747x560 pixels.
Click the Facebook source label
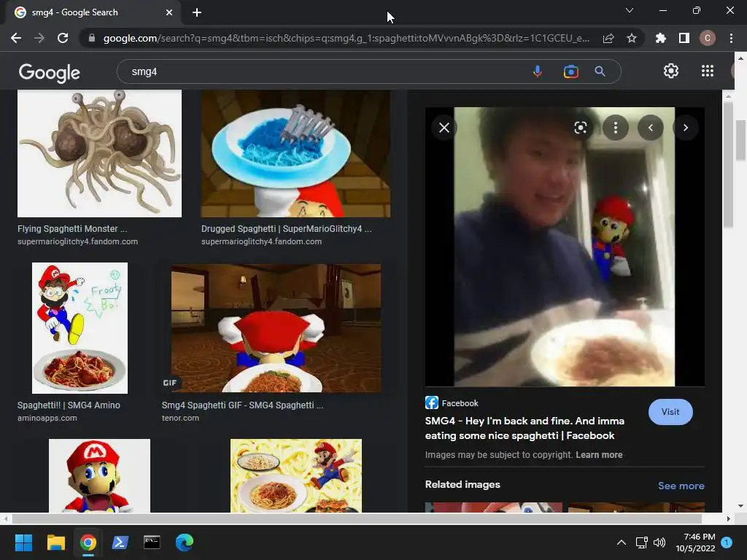pyautogui.click(x=460, y=403)
